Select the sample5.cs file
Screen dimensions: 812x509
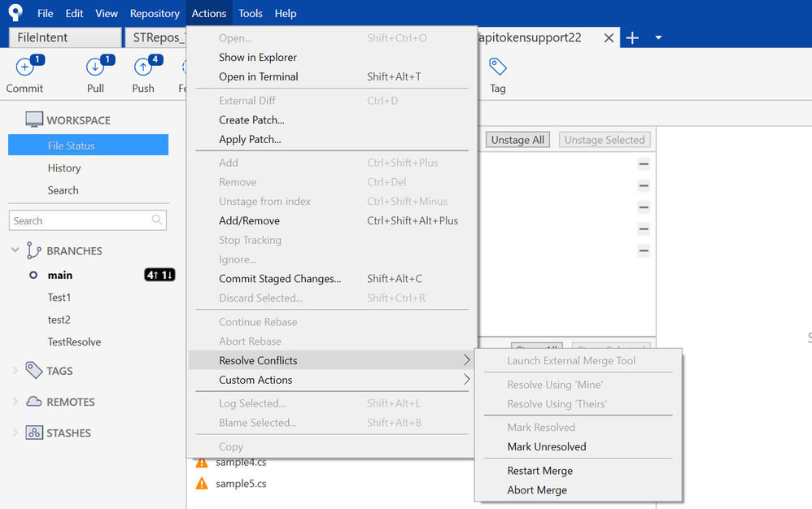[241, 484]
